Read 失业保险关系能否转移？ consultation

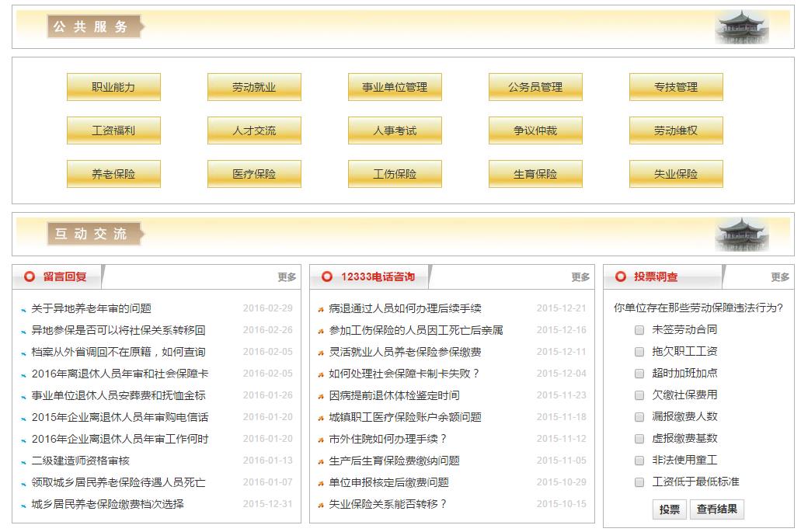pyautogui.click(x=388, y=504)
